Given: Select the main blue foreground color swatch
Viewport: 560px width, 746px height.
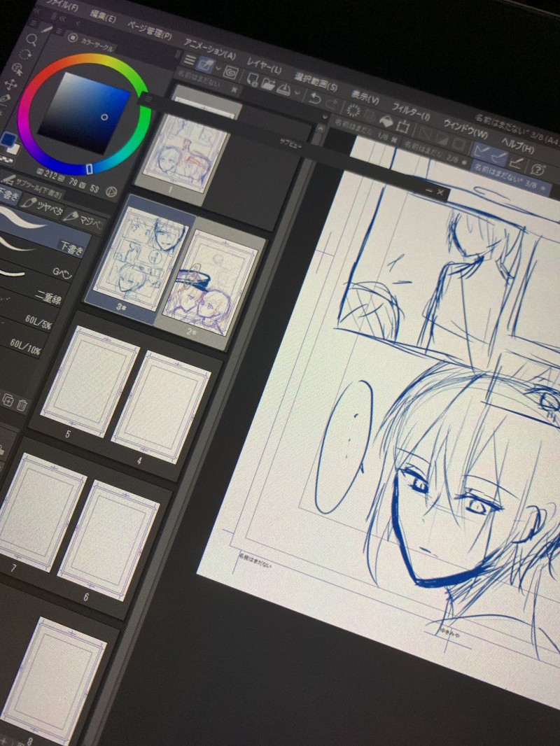Looking at the screenshot, I should coord(8,139).
